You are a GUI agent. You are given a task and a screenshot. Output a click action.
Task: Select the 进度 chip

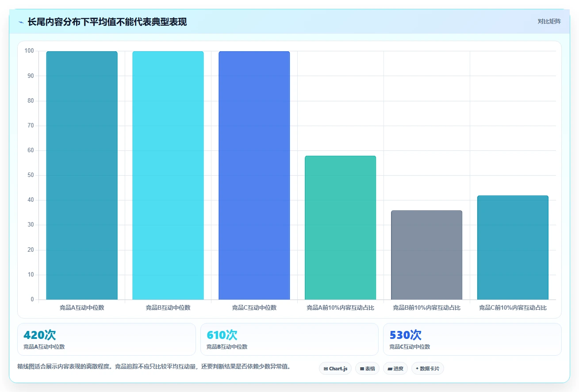coord(395,369)
